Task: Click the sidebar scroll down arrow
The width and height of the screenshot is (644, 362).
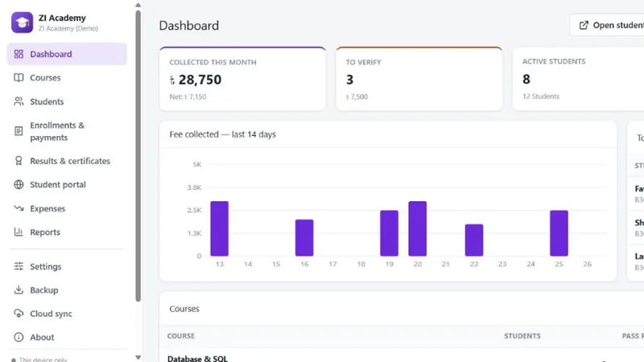Action: tap(138, 357)
